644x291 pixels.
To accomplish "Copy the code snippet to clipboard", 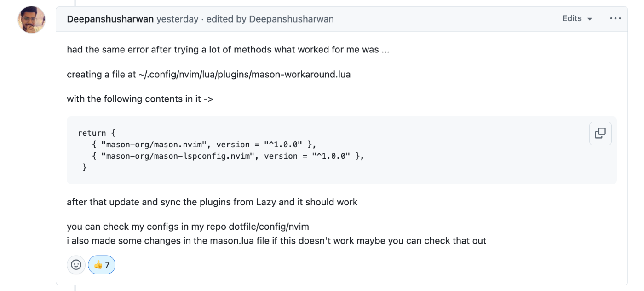I will coord(600,134).
